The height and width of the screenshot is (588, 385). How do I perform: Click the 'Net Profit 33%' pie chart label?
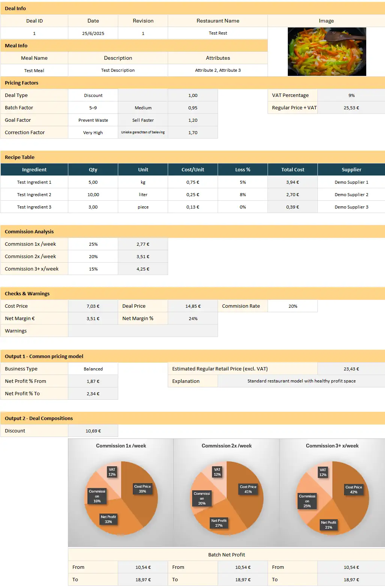click(x=108, y=519)
